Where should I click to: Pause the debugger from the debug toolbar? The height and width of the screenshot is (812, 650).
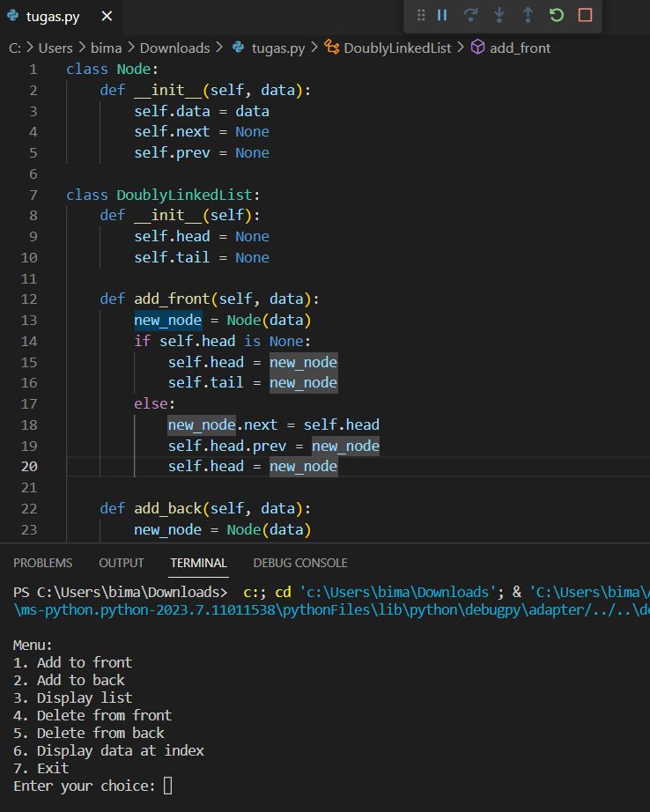(442, 15)
